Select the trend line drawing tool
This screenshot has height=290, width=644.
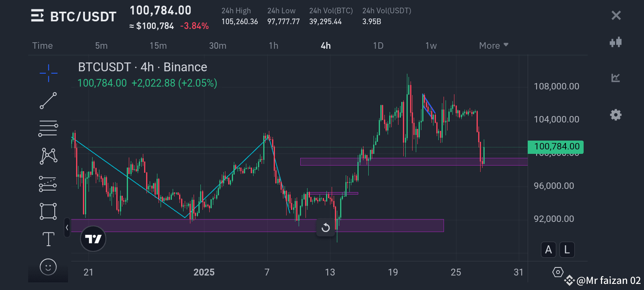tap(48, 101)
